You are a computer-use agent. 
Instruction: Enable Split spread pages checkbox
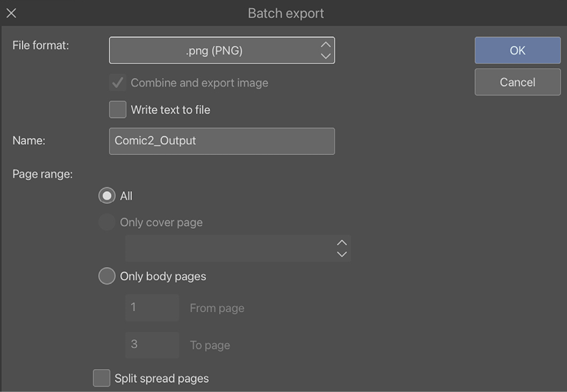(101, 378)
